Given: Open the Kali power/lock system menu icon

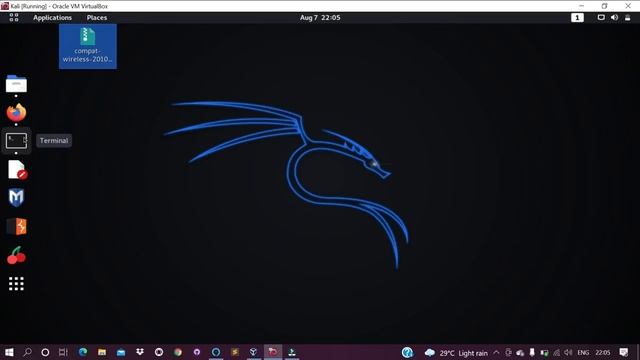Looking at the screenshot, I should point(627,18).
